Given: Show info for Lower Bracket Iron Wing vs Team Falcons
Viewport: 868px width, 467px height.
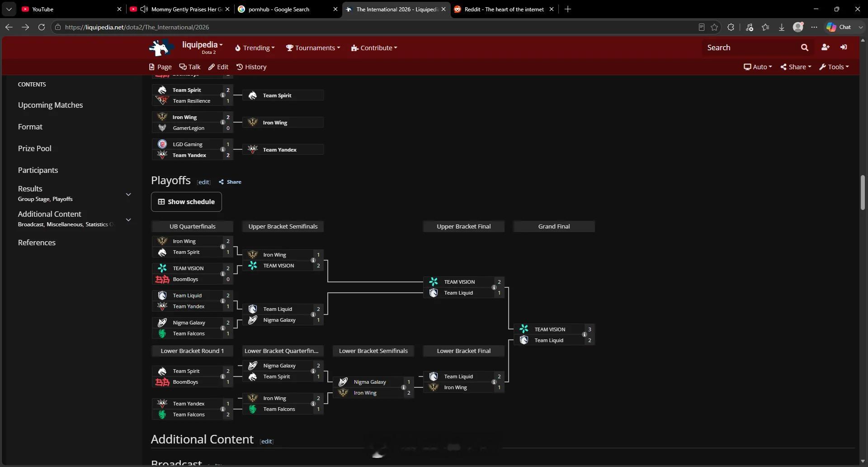Looking at the screenshot, I should click(313, 404).
